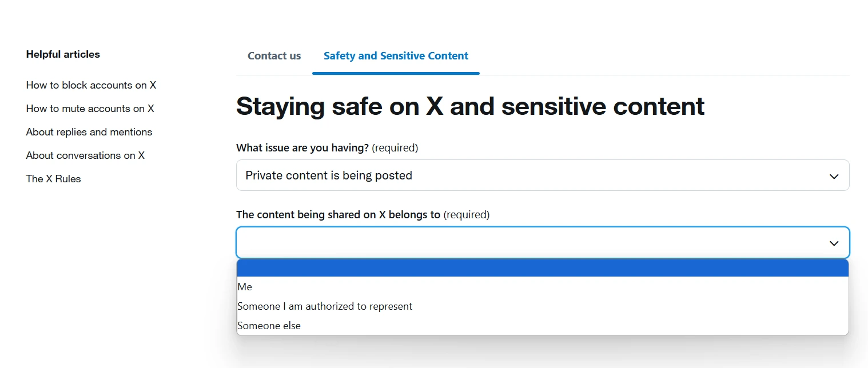868x368 pixels.
Task: Click 'The content being shared on X belongs to' label
Action: click(338, 215)
